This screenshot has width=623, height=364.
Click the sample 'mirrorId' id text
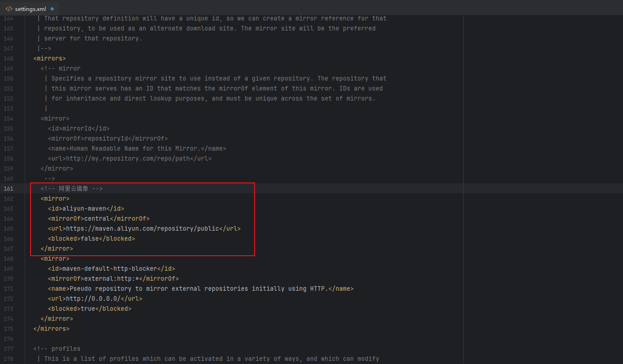click(x=77, y=128)
